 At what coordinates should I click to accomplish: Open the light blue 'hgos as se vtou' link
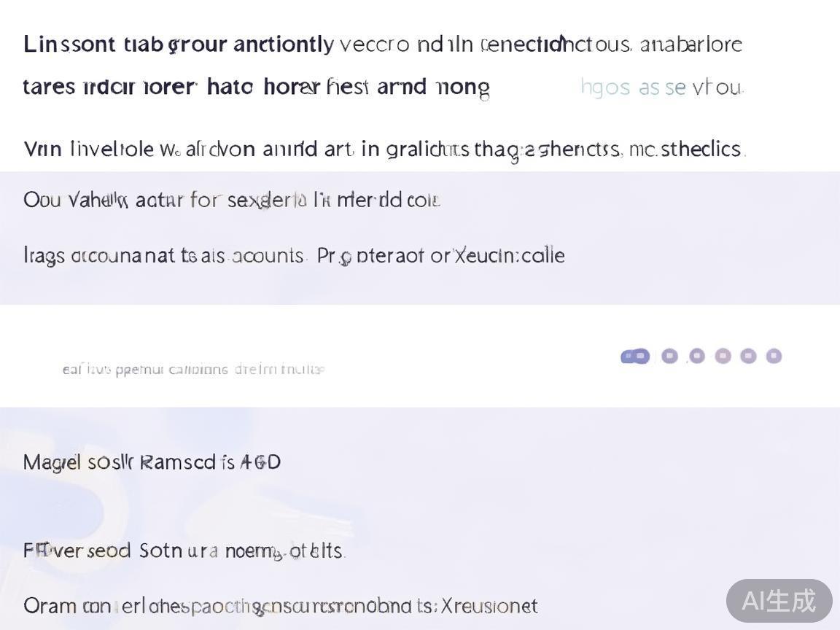coord(661,87)
